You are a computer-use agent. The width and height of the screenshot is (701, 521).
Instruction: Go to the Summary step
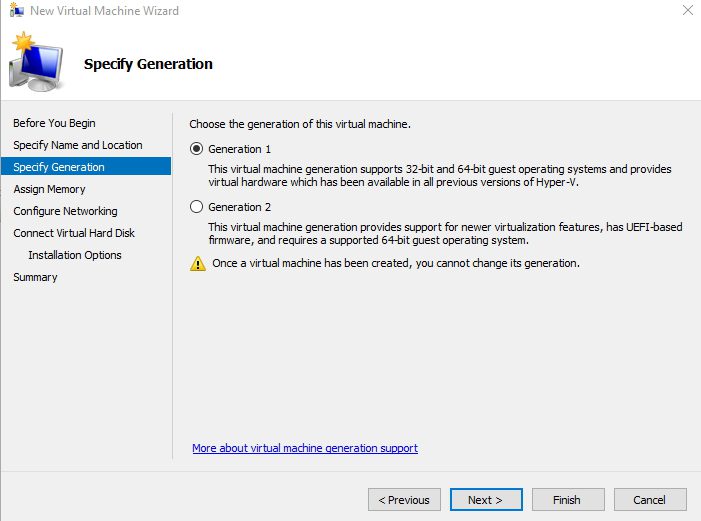click(35, 277)
